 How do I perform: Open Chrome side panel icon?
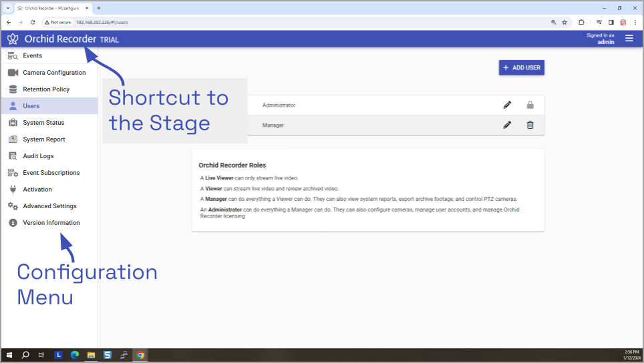[611, 22]
